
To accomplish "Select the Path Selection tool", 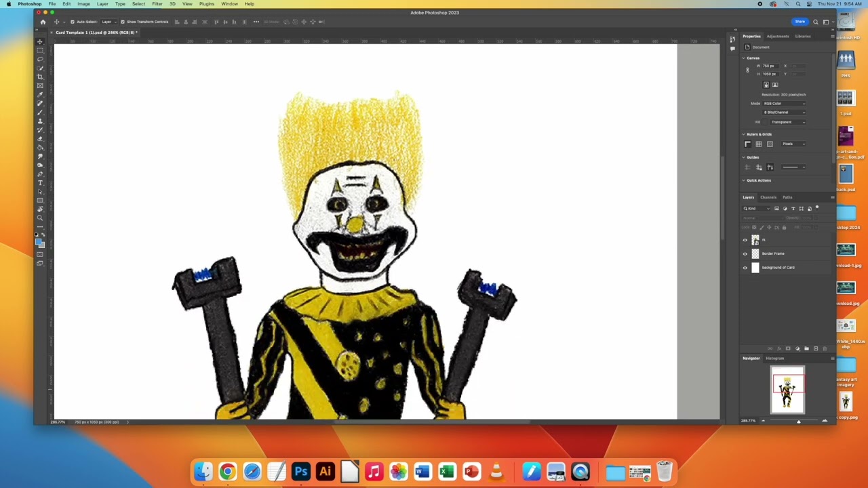I will 40,192.
